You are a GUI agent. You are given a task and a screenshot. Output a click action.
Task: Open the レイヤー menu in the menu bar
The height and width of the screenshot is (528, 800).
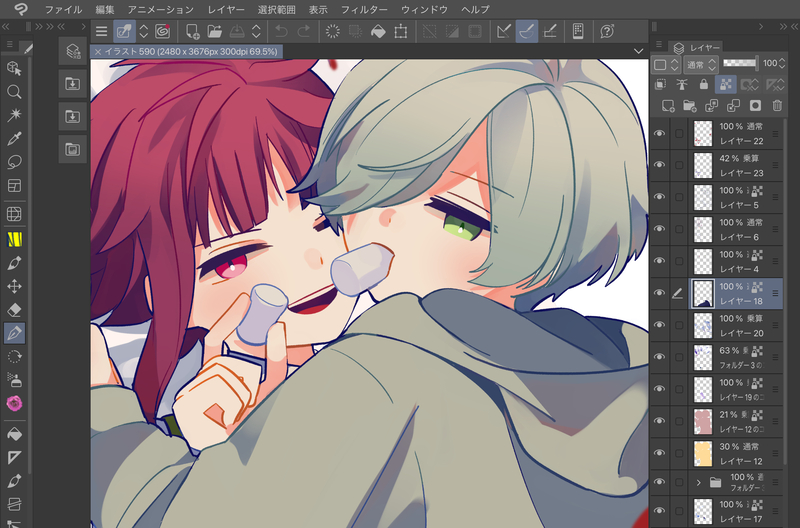[x=226, y=9]
